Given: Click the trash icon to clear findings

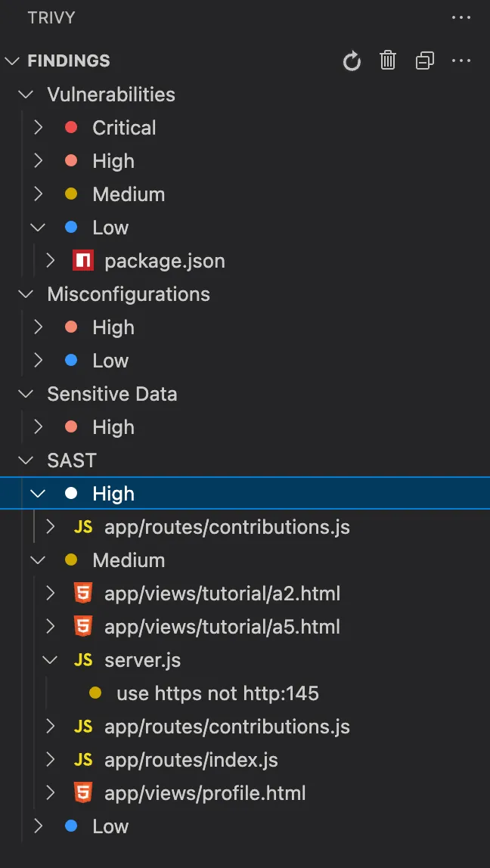Looking at the screenshot, I should pyautogui.click(x=388, y=61).
